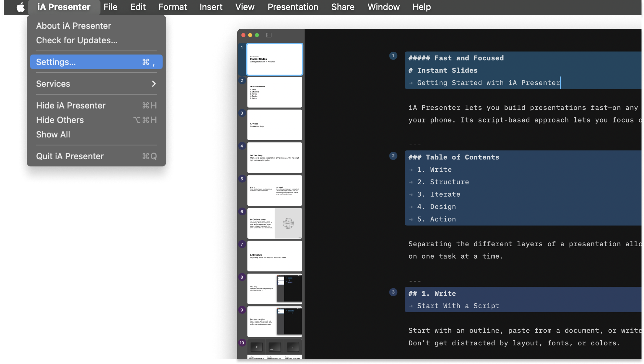644x364 pixels.
Task: Select the placeholder images slide thumbnail
Action: point(275,223)
